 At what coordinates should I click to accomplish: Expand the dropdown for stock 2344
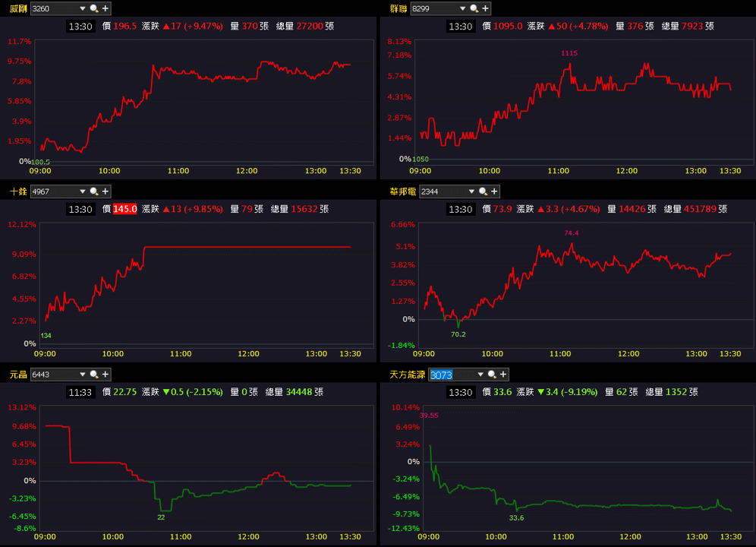coord(471,191)
